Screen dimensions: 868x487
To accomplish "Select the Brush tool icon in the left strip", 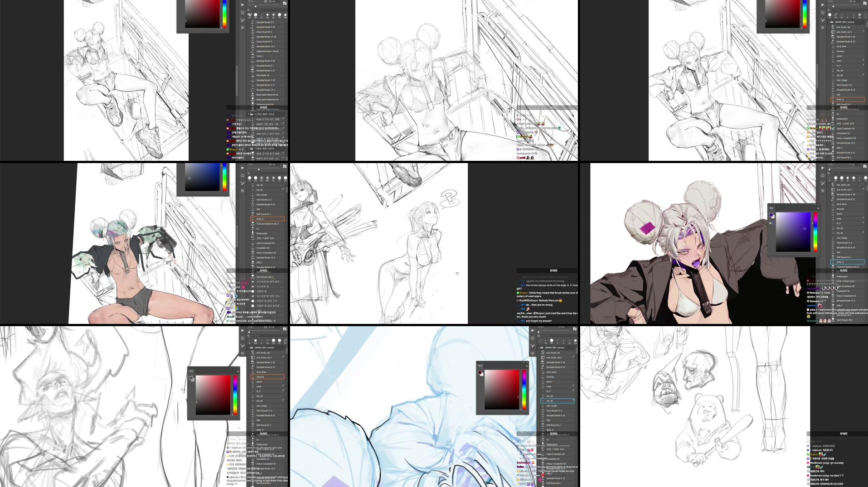I will point(243,20).
